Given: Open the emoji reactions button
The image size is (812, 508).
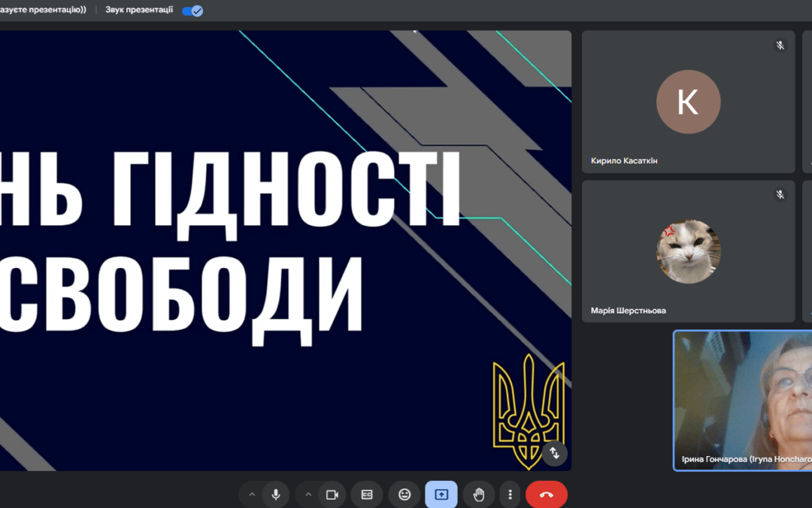Looking at the screenshot, I should pyautogui.click(x=404, y=495).
